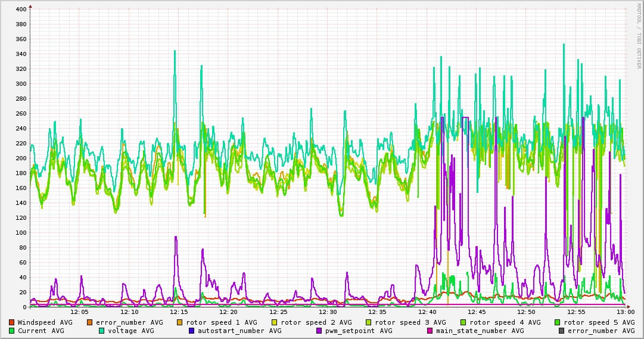The width and height of the screenshot is (644, 339).
Task: Click the 12:10 time axis label
Action: point(129,312)
